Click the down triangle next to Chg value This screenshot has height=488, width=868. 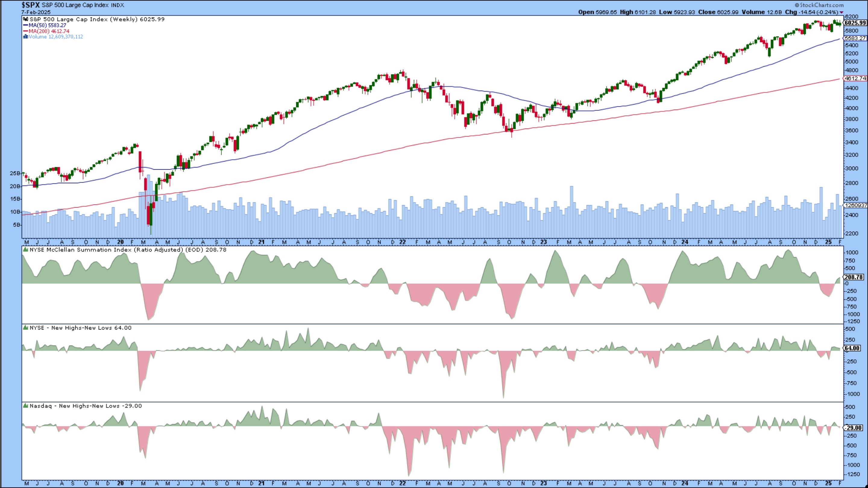842,12
